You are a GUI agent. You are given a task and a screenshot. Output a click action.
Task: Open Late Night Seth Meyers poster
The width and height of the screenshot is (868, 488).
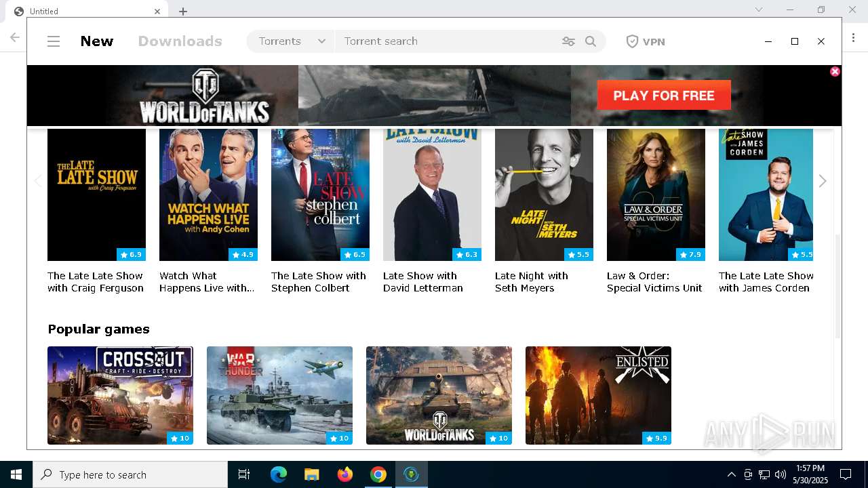pos(544,195)
